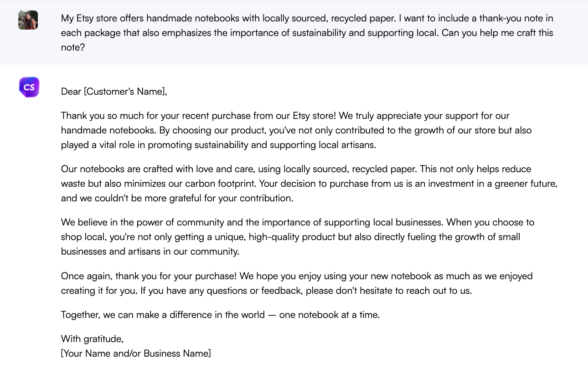This screenshot has width=588, height=379.
Task: Click the paragraph starting "We believe in the power"
Action: pyautogui.click(x=297, y=237)
